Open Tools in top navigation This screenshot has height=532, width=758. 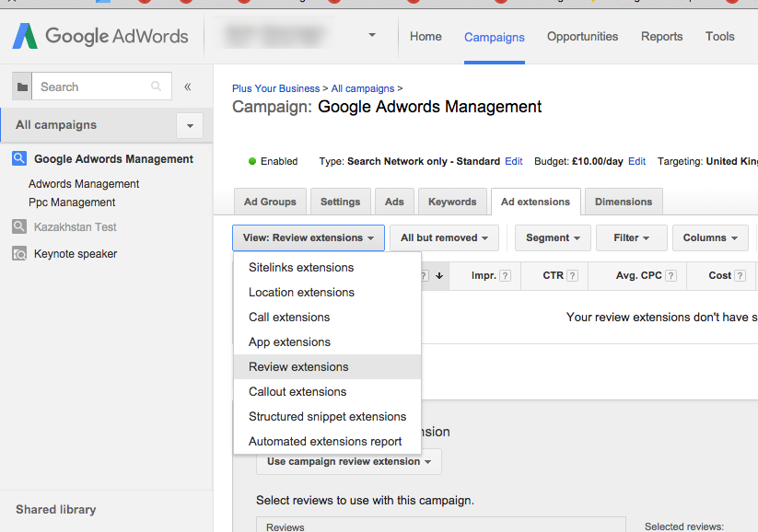pyautogui.click(x=720, y=37)
